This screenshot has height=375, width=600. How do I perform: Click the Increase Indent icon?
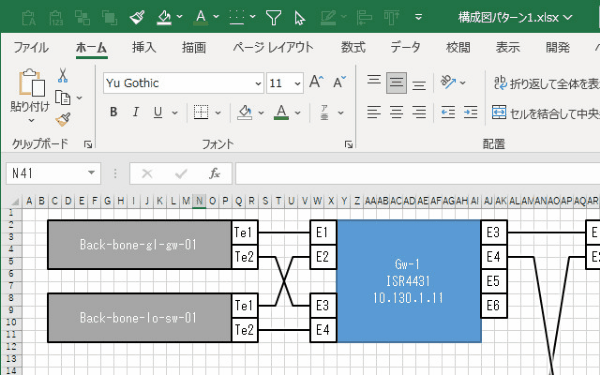[x=470, y=112]
